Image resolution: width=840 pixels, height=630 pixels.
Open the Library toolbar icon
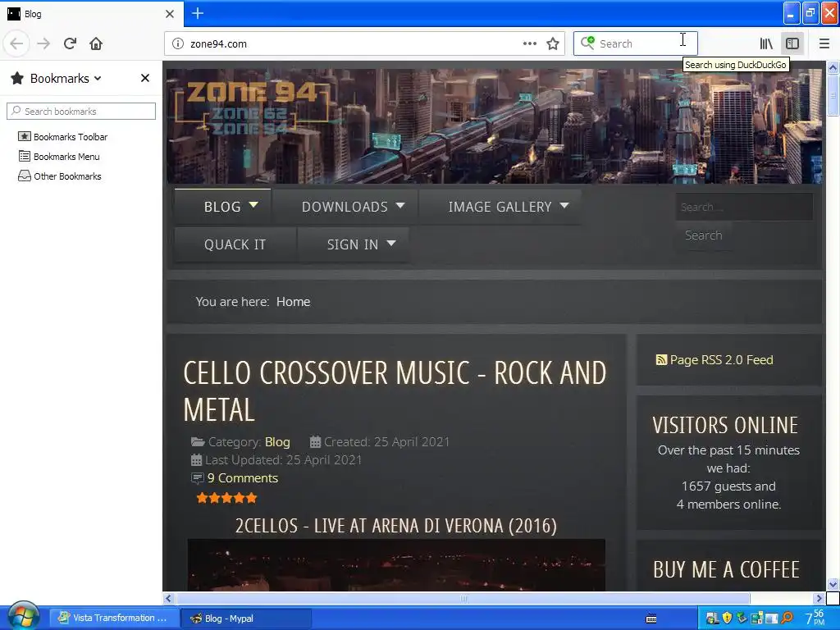(x=766, y=43)
